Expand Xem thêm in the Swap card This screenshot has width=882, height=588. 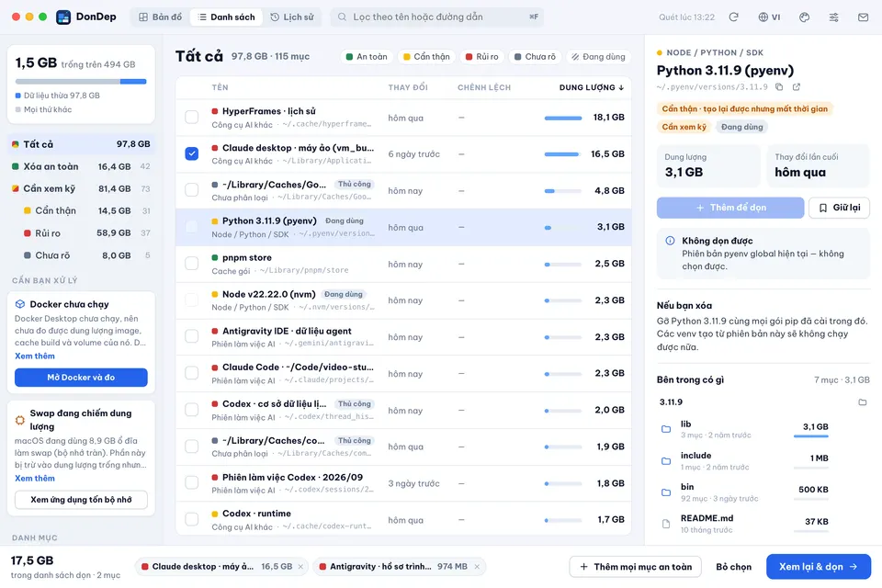coord(35,478)
